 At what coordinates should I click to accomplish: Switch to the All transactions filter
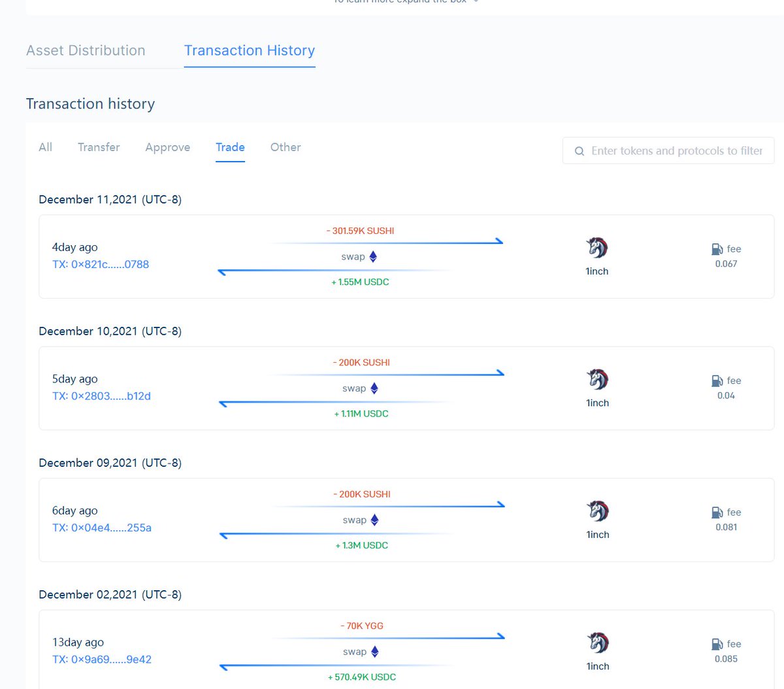(45, 147)
